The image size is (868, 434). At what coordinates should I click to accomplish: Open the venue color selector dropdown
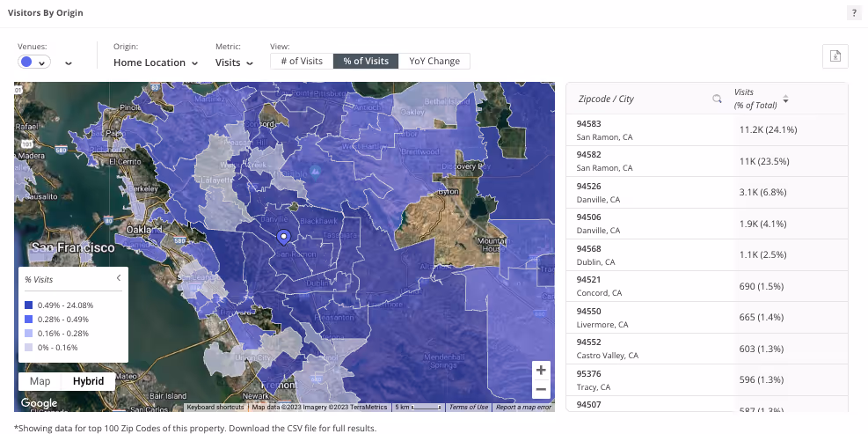point(34,63)
